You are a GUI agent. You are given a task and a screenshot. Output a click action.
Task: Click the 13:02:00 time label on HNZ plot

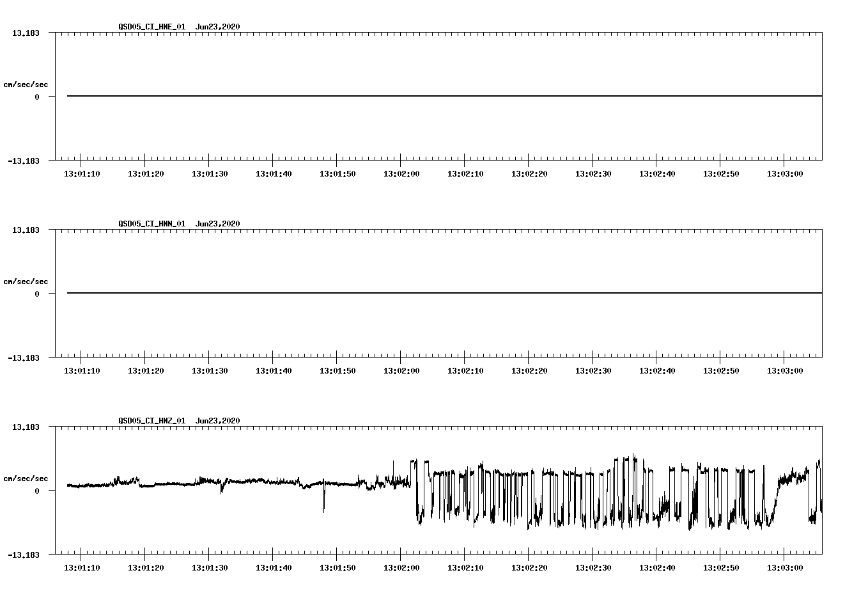(401, 568)
